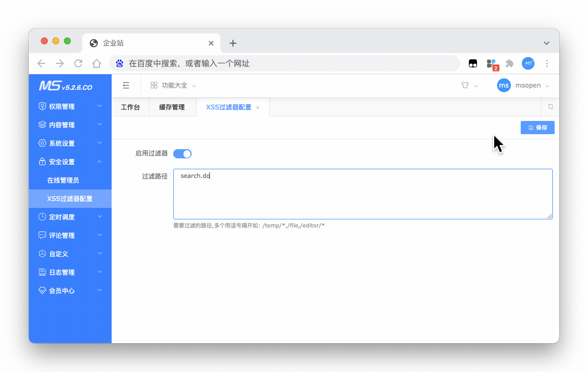Click the MS logo in sidebar
The height and width of the screenshot is (372, 588).
click(x=66, y=86)
